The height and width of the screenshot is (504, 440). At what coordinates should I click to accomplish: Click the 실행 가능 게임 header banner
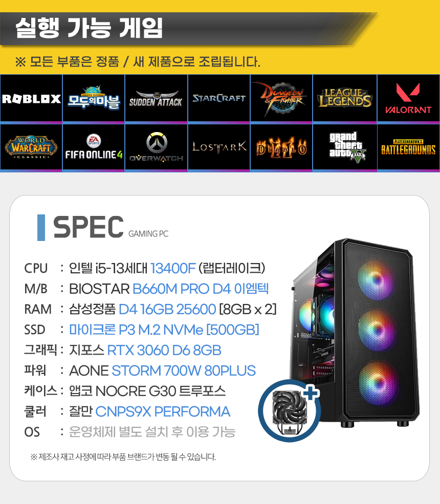(x=188, y=29)
